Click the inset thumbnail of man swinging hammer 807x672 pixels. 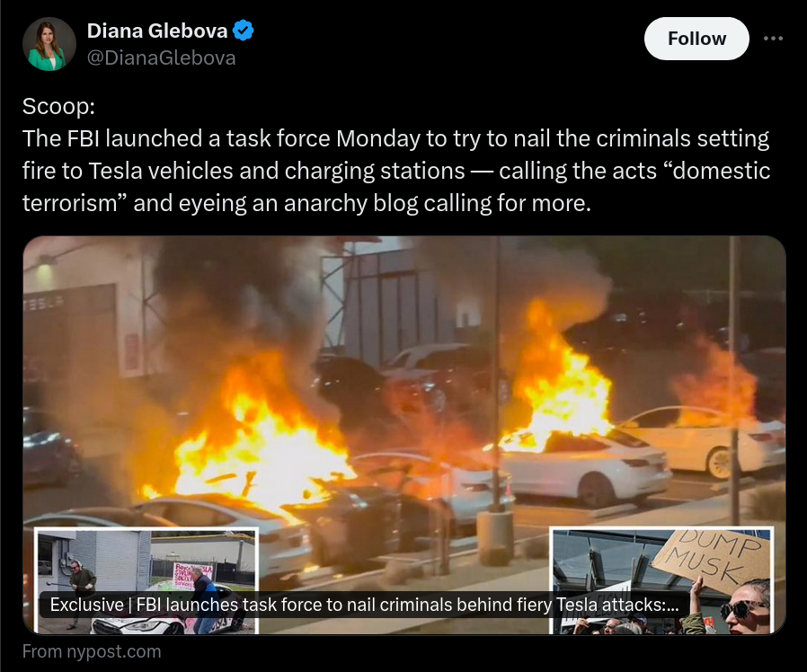coord(146,580)
